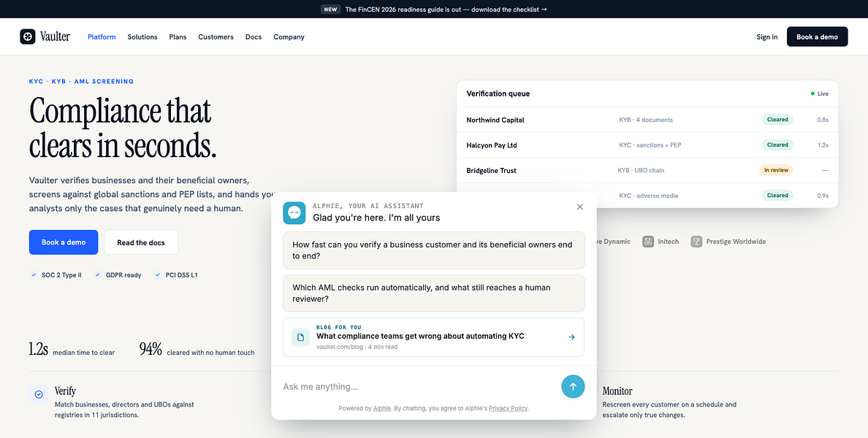Click the Verification queue heading

(498, 94)
